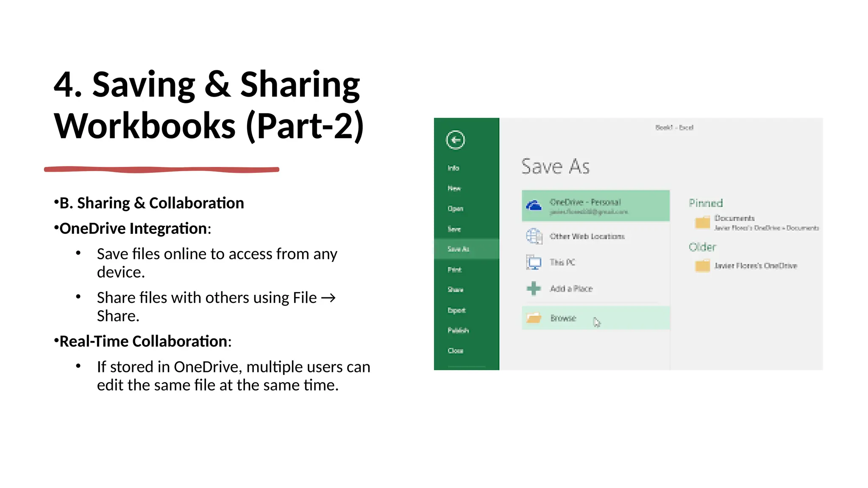This screenshot has width=868, height=488.
Task: Open Publish in the sidebar
Action: [458, 330]
